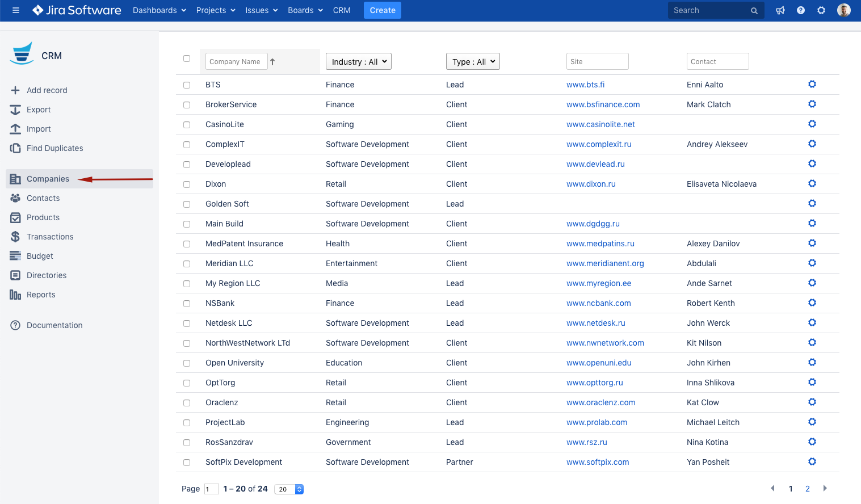Click the blue Create button

pos(383,10)
